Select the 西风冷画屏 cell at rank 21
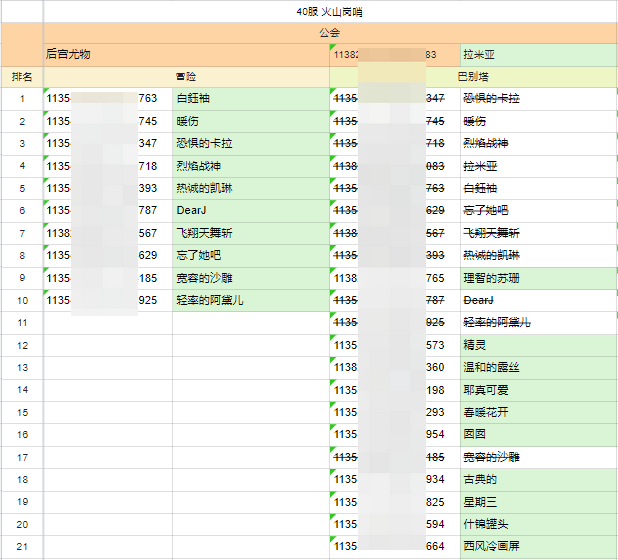The width and height of the screenshot is (618, 560). [x=538, y=546]
